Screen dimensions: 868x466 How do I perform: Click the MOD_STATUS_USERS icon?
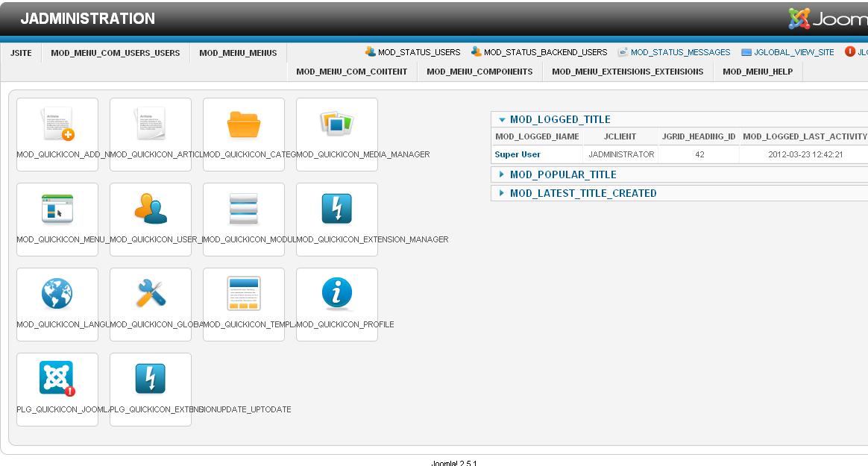(371, 51)
